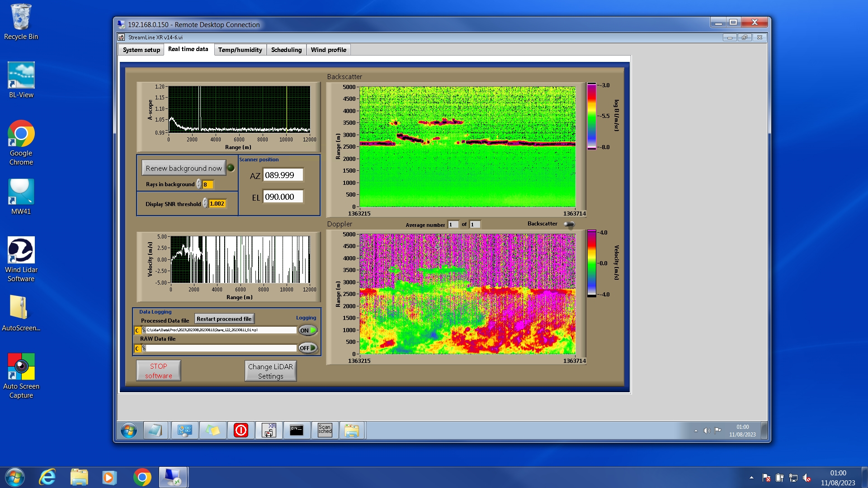Click Display SNR threshold stepper arrows
Viewport: 868px width, 488px height.
pos(205,203)
